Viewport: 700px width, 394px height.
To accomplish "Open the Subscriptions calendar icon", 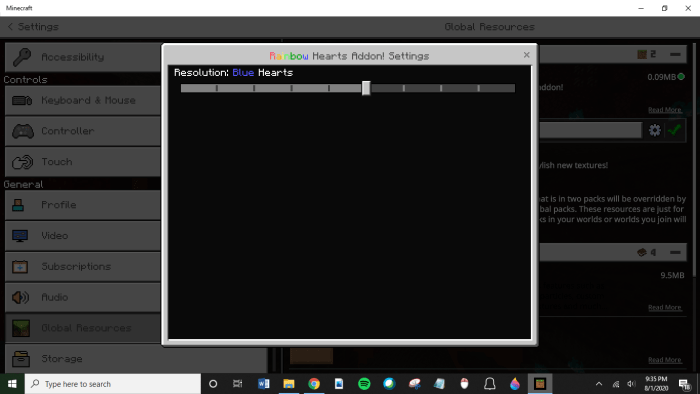I will (x=20, y=266).
